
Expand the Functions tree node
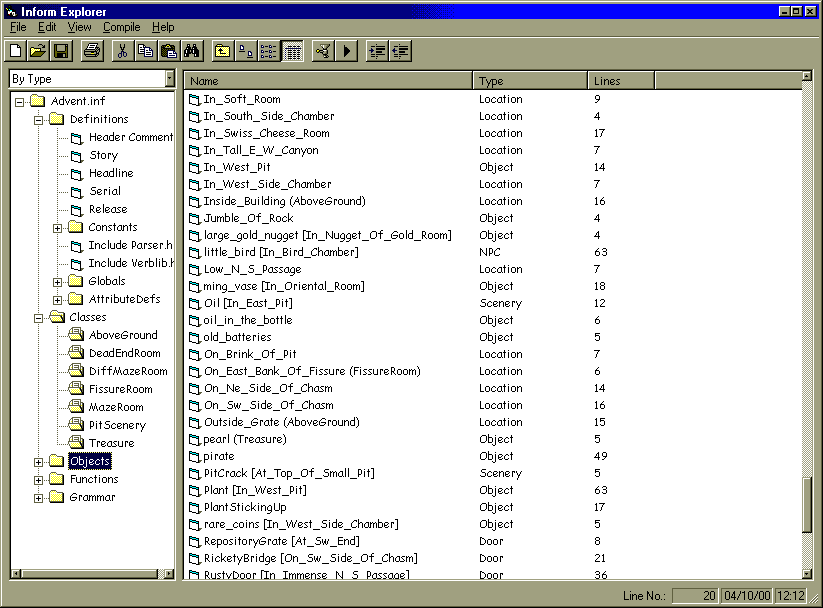39,480
